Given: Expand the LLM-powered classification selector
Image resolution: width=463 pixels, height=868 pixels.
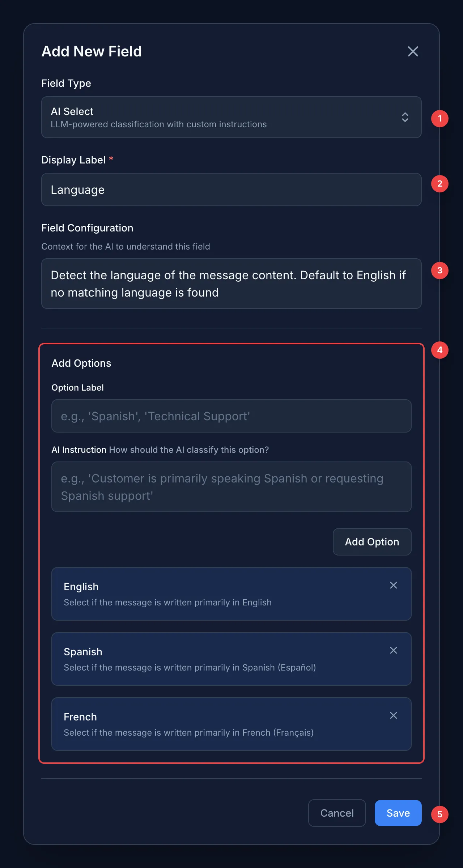Looking at the screenshot, I should pyautogui.click(x=231, y=117).
